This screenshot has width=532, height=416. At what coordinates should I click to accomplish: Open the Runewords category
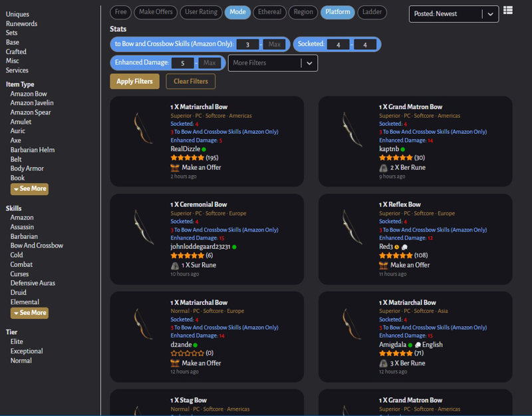21,24
